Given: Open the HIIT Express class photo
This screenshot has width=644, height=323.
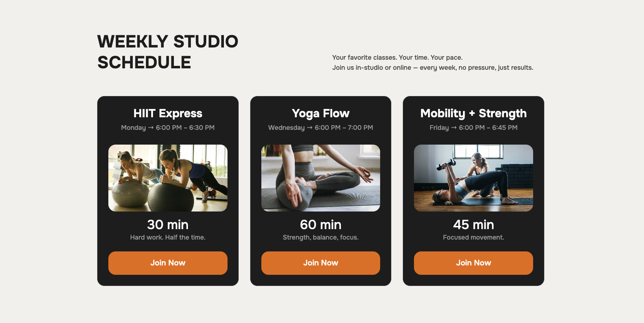Looking at the screenshot, I should [x=168, y=178].
